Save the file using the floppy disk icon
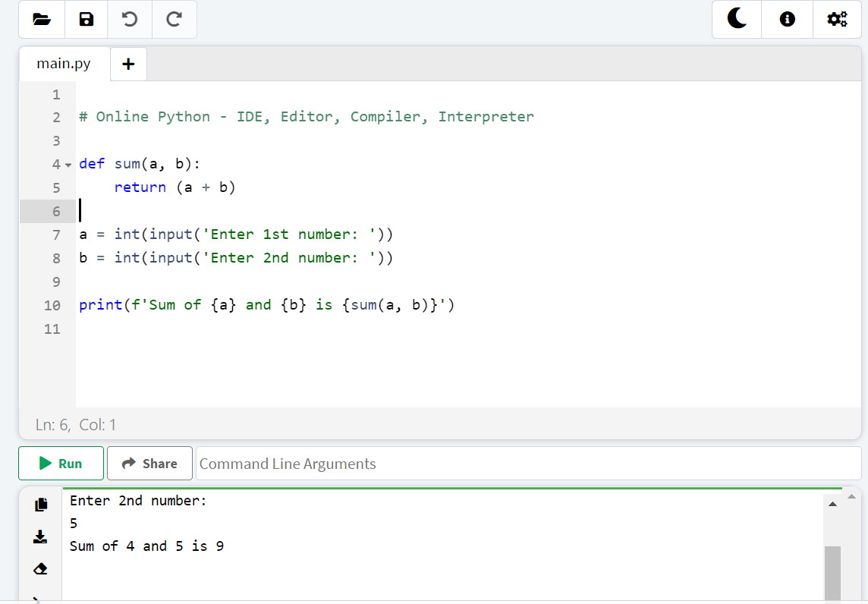Viewport: 868px width, 604px height. (x=86, y=20)
